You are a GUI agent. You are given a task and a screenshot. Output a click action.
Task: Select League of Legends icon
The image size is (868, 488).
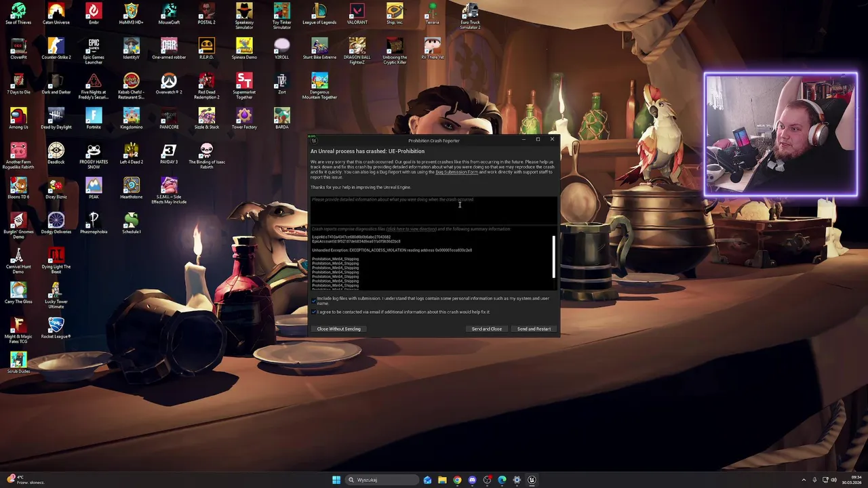319,14
